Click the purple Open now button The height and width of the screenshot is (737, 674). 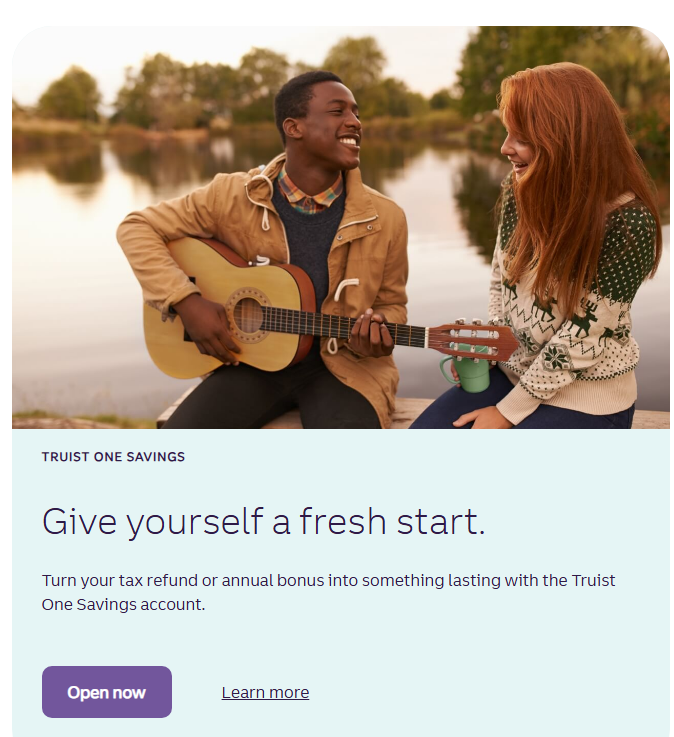[107, 692]
